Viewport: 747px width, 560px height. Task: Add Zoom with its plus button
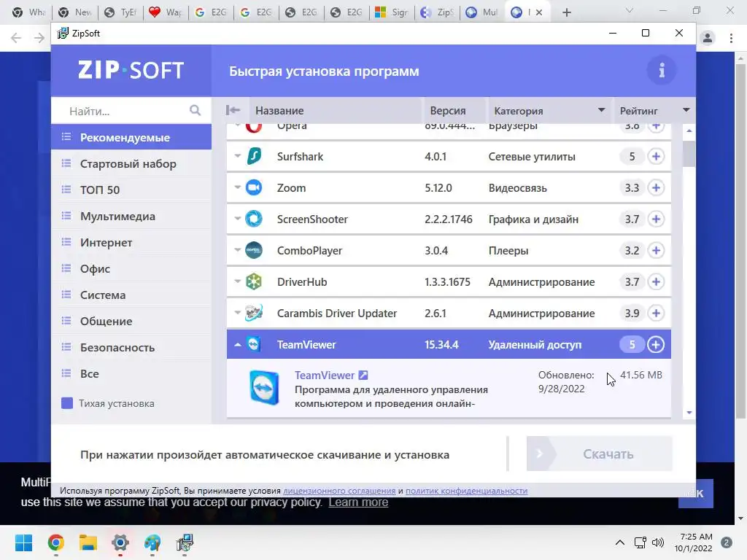click(x=656, y=187)
